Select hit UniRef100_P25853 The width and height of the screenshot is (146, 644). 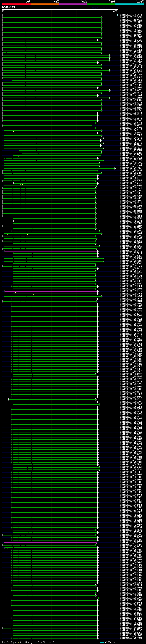pos(131,256)
